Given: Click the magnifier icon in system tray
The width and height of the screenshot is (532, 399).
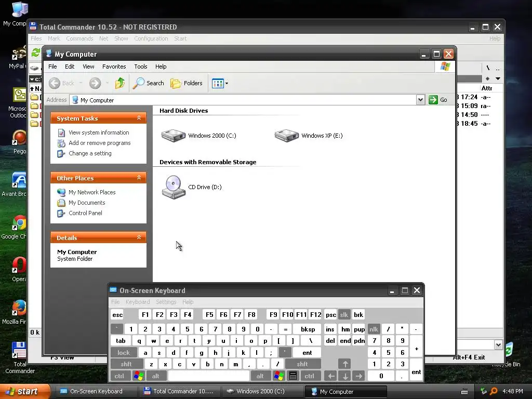Looking at the screenshot, I should coord(494,391).
